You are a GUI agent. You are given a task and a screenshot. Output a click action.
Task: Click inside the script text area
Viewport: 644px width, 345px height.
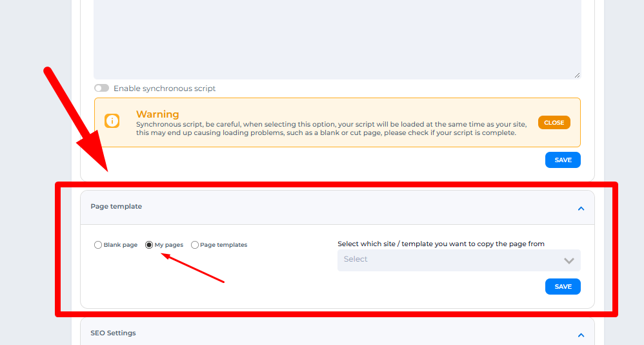(336, 39)
